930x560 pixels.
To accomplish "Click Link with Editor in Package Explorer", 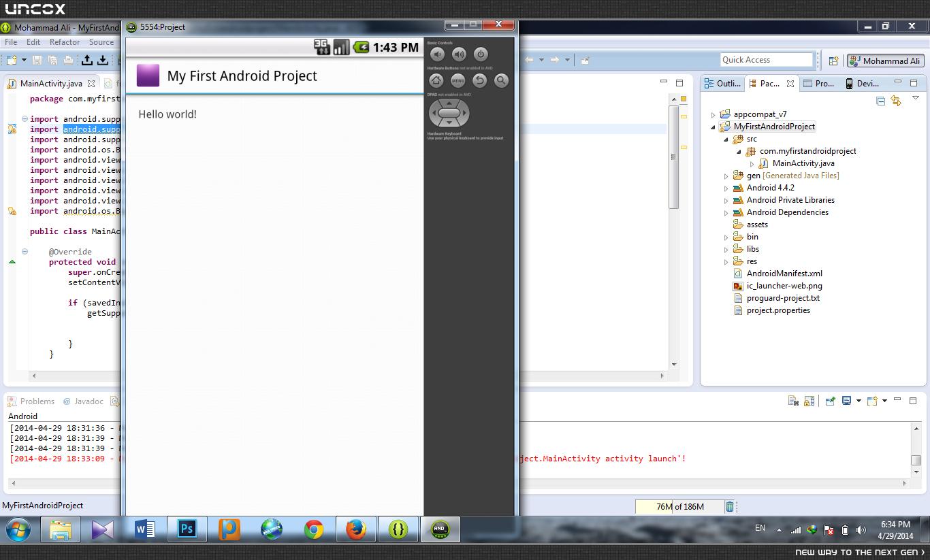I will pyautogui.click(x=896, y=101).
